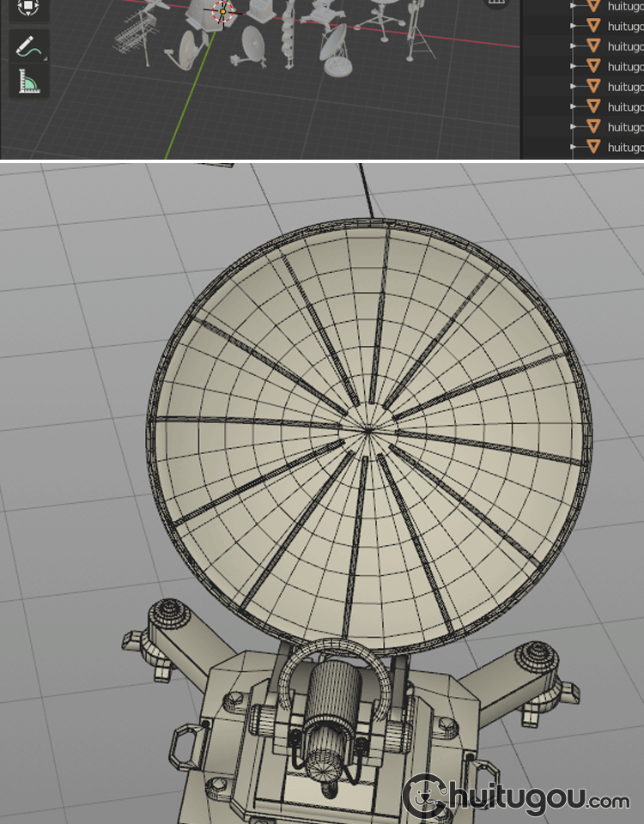Click the mesh triangle icon in bottom outliner row
The width and height of the screenshot is (644, 824).
pos(592,148)
